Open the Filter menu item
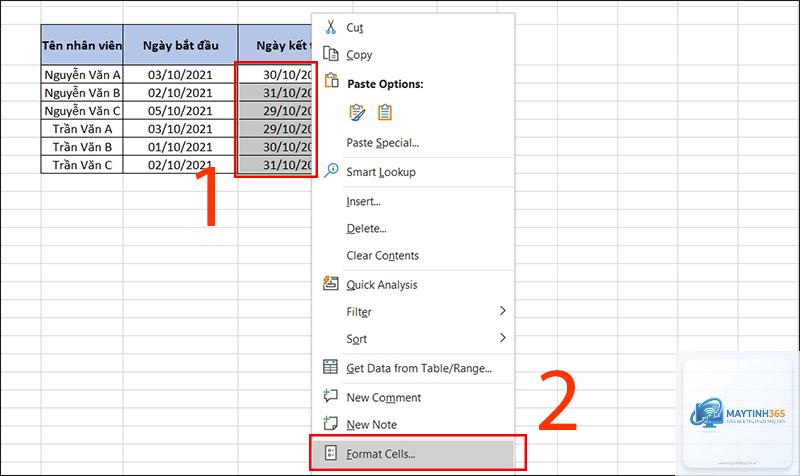Screen dimensions: 800x476 coord(412,311)
